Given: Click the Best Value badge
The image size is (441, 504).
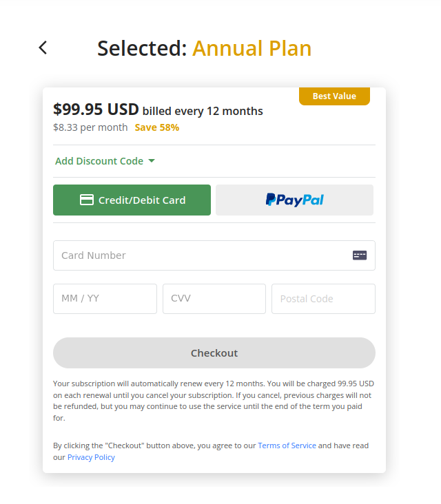Looking at the screenshot, I should (334, 96).
